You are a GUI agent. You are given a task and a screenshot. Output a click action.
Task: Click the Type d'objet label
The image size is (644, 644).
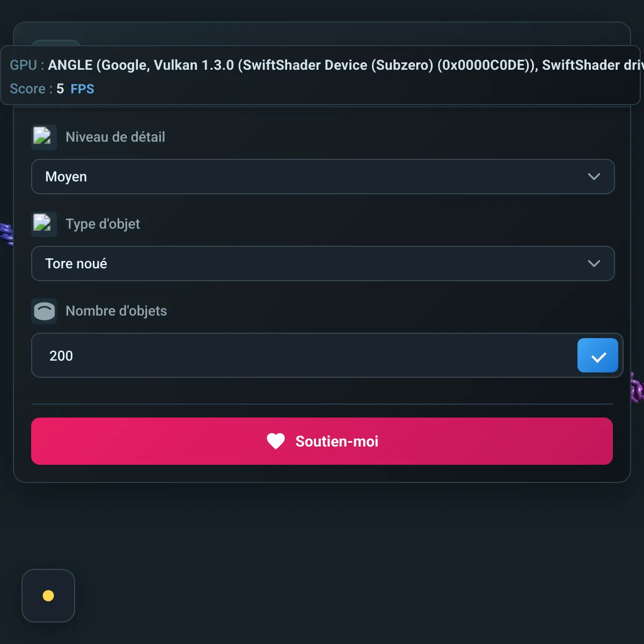[x=103, y=224]
